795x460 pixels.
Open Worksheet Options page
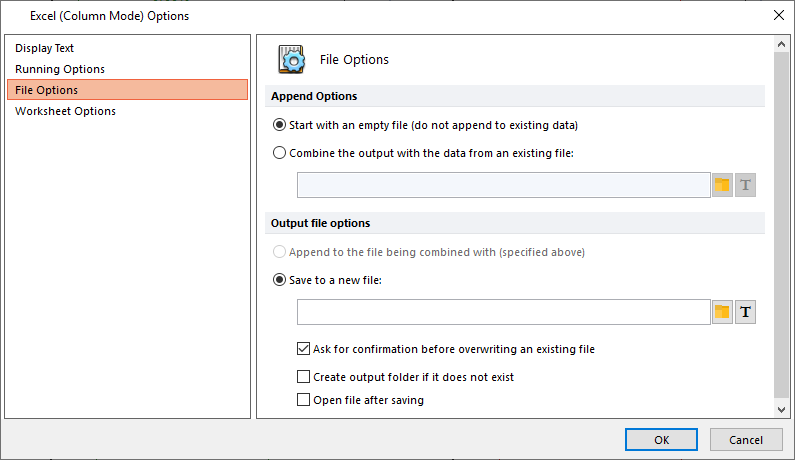127,111
